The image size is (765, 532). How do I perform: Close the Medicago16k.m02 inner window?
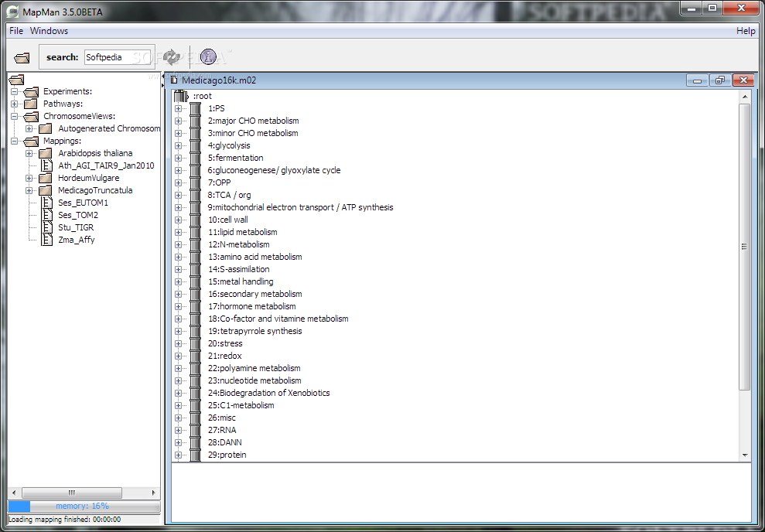pyautogui.click(x=743, y=80)
